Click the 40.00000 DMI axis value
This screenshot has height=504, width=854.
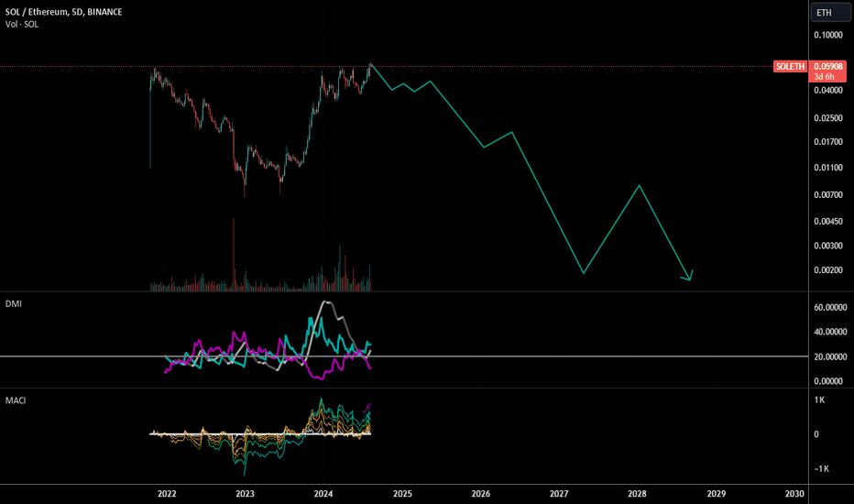pyautogui.click(x=830, y=332)
